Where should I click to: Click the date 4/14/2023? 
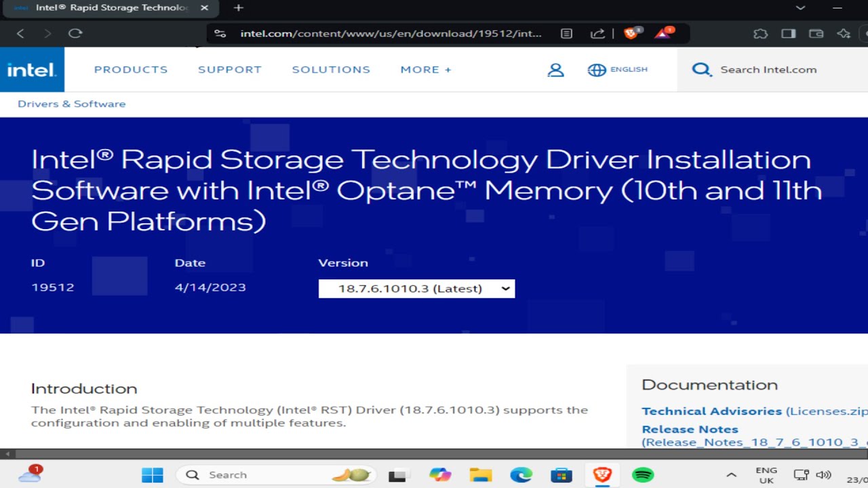(x=210, y=287)
